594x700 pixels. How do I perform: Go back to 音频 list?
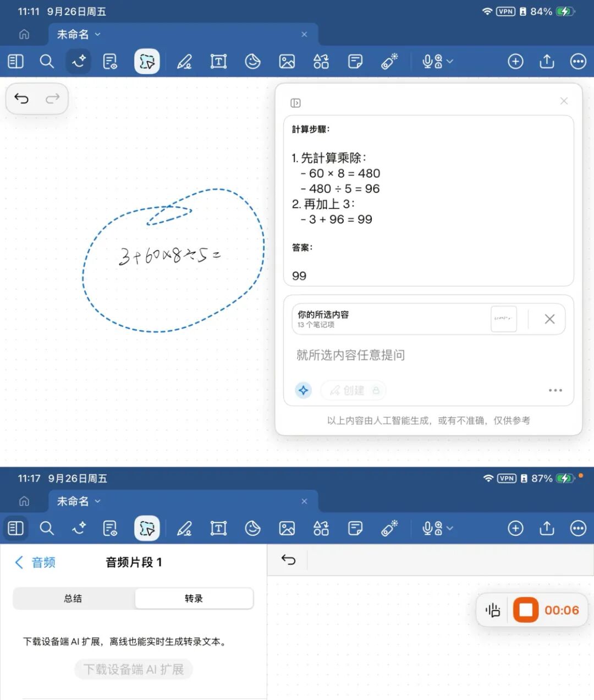35,562
